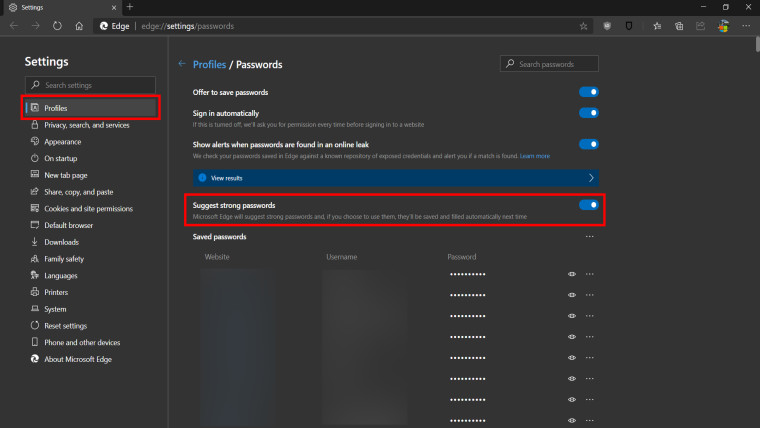Viewport: 760px width, 428px height.
Task: Click the Bitwarden-style shield icon in the toolbar
Action: [x=629, y=26]
